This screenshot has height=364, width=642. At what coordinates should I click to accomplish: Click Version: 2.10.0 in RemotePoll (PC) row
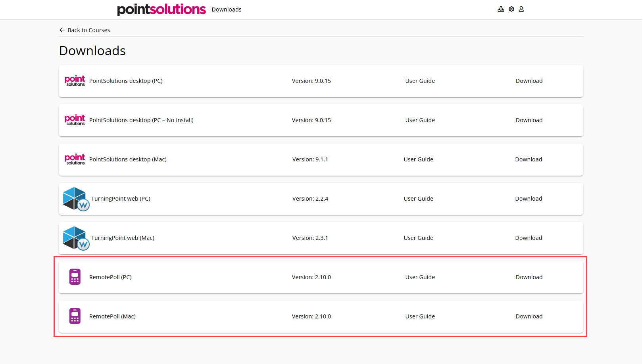coord(311,277)
